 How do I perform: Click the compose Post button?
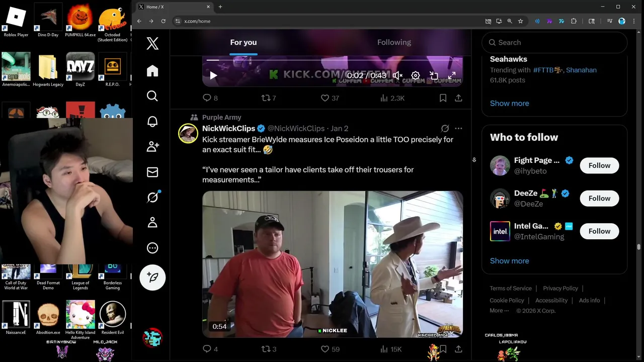coord(152,278)
